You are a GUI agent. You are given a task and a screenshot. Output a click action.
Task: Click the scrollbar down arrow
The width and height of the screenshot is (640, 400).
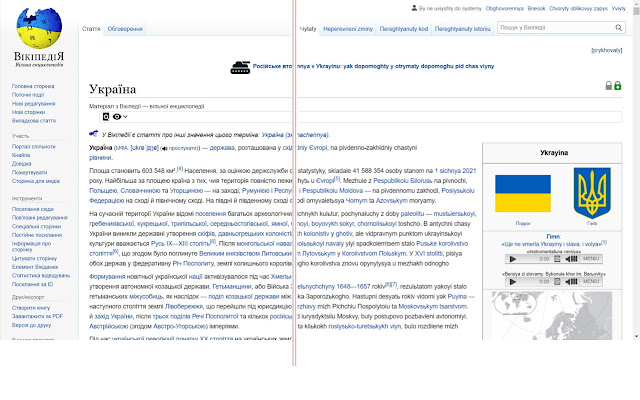coord(636,337)
